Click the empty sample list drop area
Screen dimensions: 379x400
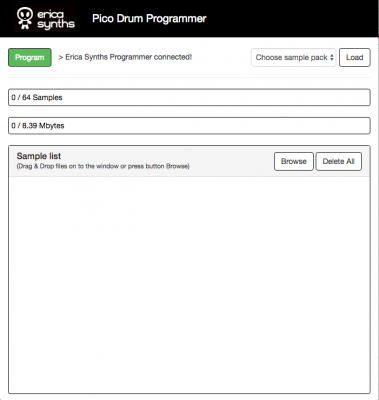point(189,285)
